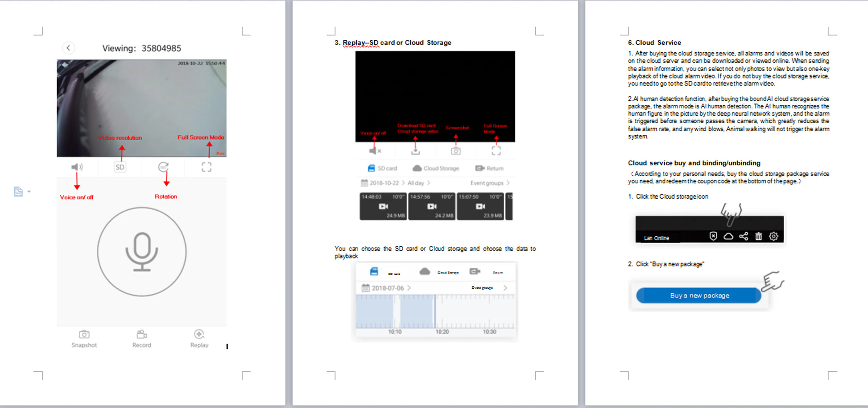
Task: Open the document layout options dropdown
Action: [x=29, y=192]
